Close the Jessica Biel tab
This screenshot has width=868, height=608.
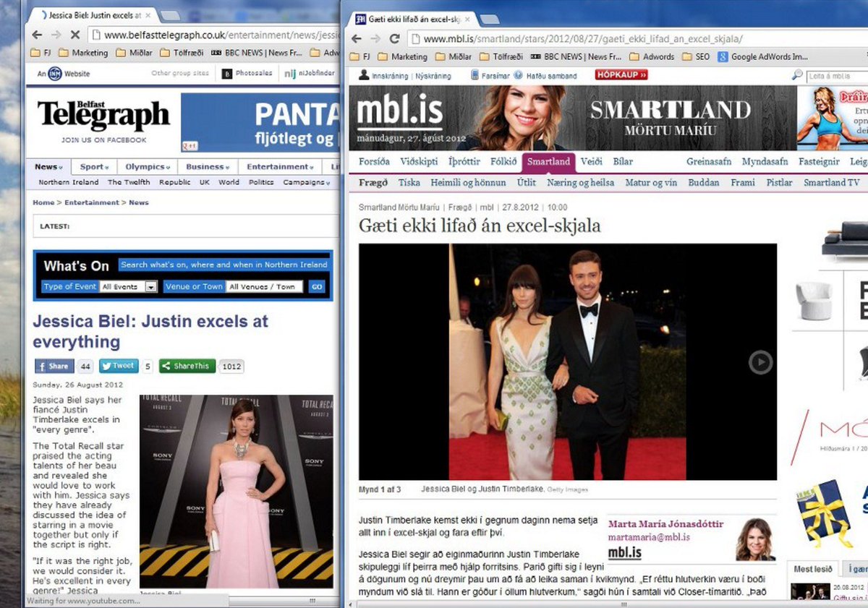point(148,15)
